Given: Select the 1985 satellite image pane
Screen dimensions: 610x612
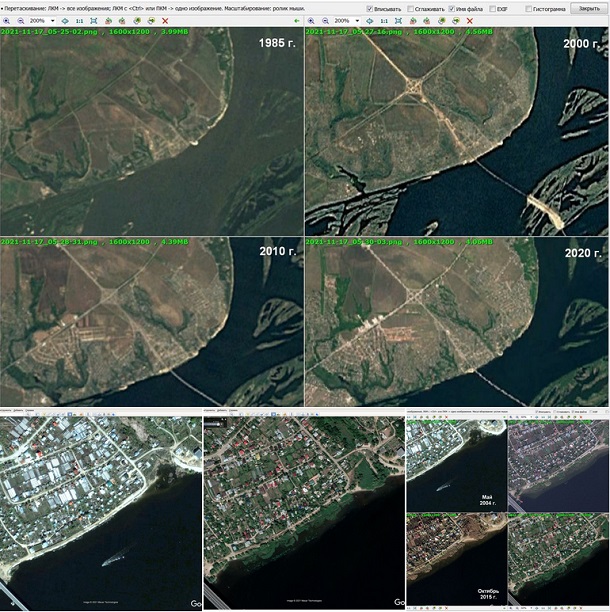Looking at the screenshot, I should tap(152, 132).
